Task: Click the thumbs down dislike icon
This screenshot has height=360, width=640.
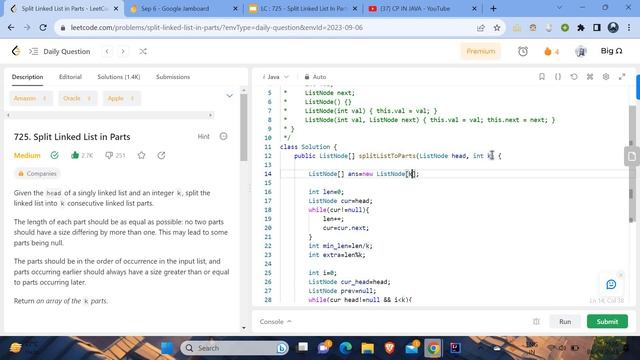Action: 109,155
